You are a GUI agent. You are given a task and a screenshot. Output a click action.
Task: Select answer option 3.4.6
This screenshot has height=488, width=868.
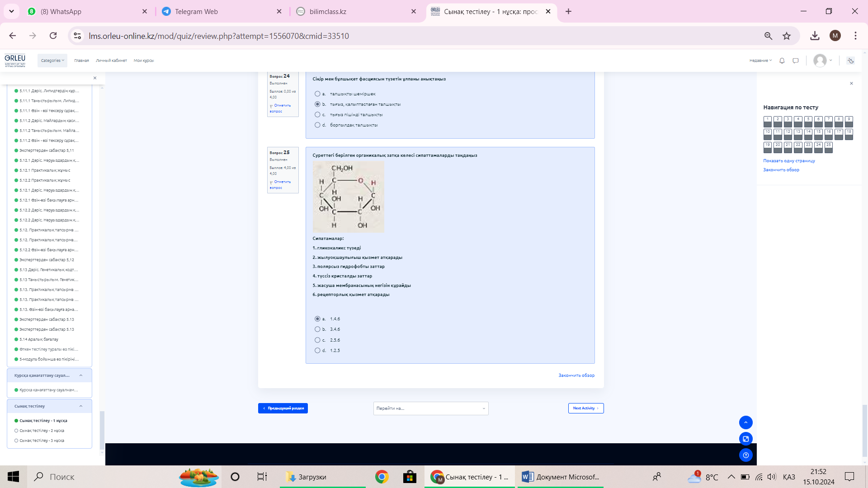pyautogui.click(x=317, y=329)
